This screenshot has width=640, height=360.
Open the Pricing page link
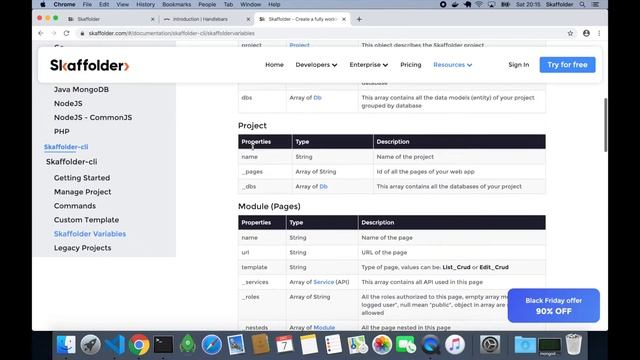click(411, 65)
